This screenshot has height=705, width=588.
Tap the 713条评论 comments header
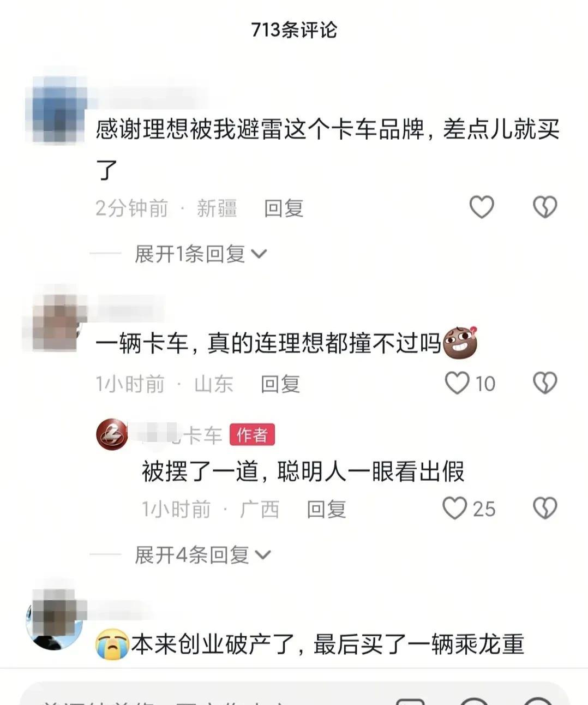tap(294, 29)
